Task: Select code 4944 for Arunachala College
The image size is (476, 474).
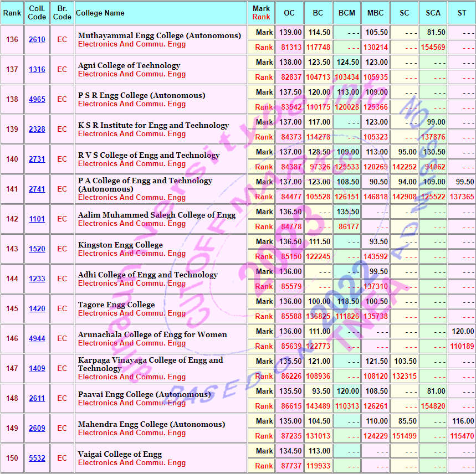Action: point(37,339)
